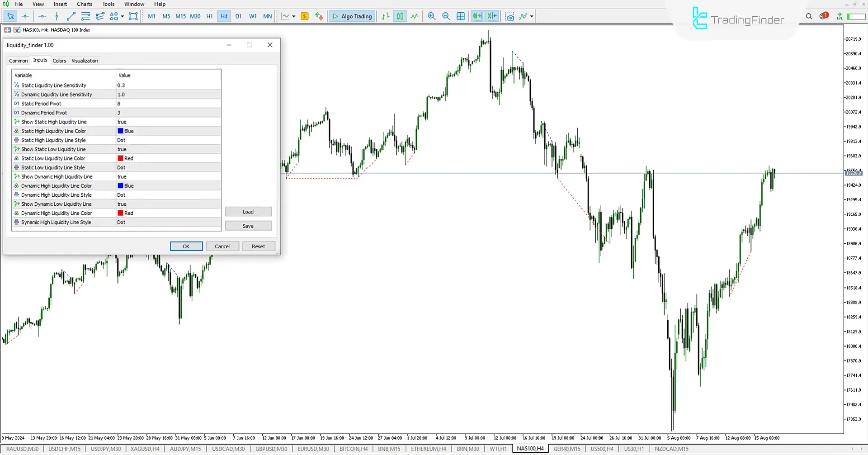Select the Crosshair tool
868x455 pixels.
coord(25,16)
